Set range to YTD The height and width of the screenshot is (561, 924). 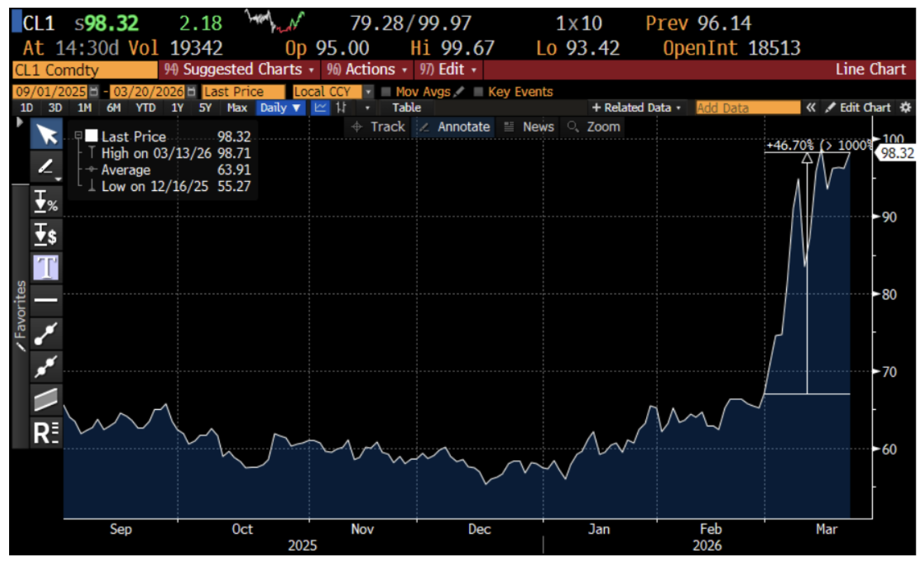(x=146, y=108)
